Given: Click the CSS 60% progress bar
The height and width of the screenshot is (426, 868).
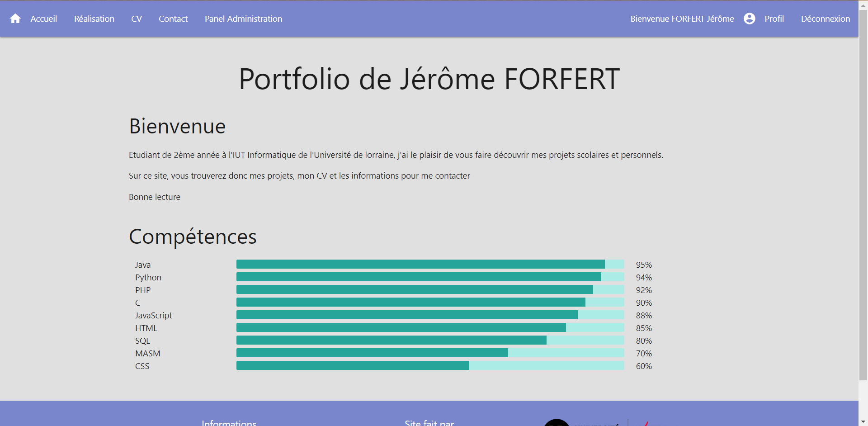Looking at the screenshot, I should coord(430,365).
